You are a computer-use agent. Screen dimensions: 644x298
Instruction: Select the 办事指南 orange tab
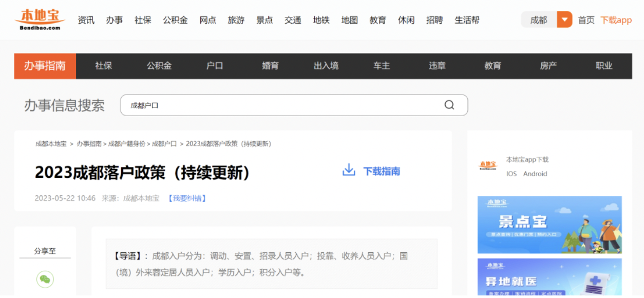coord(45,66)
